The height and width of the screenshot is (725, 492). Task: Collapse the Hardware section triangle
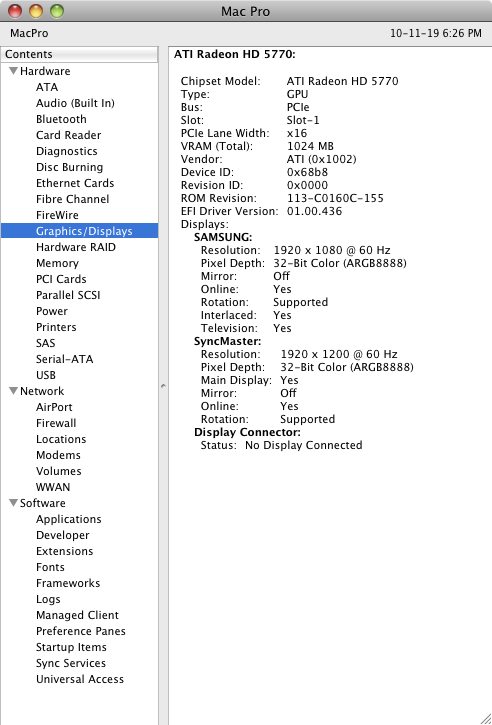click(x=13, y=71)
